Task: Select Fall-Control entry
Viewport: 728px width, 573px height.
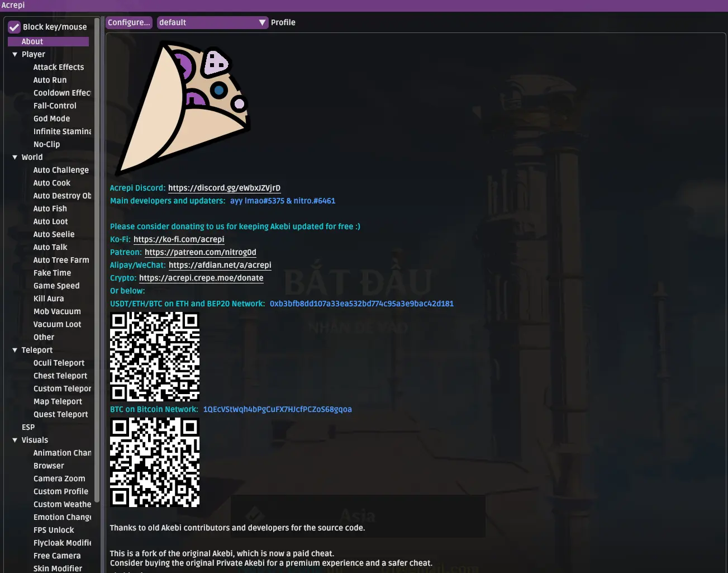Action: pos(55,106)
